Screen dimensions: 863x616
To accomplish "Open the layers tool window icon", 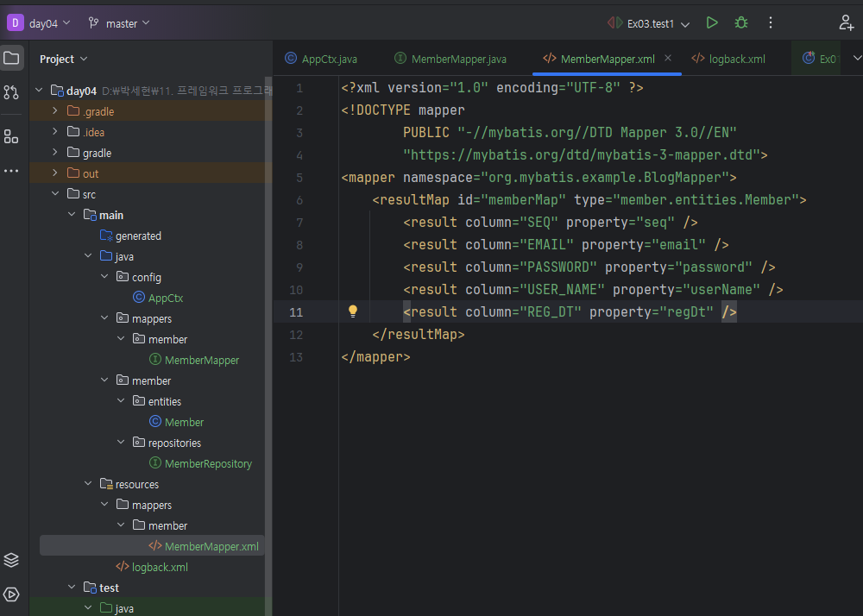I will pyautogui.click(x=11, y=560).
